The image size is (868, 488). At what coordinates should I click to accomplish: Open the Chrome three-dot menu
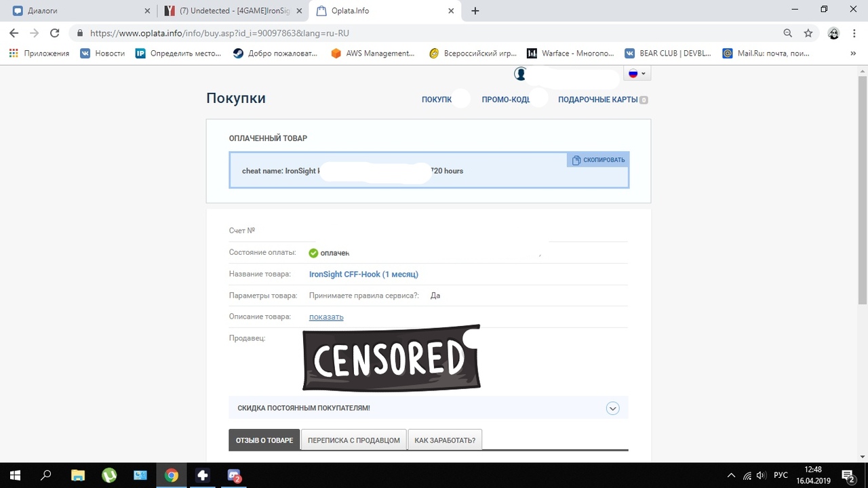(854, 33)
